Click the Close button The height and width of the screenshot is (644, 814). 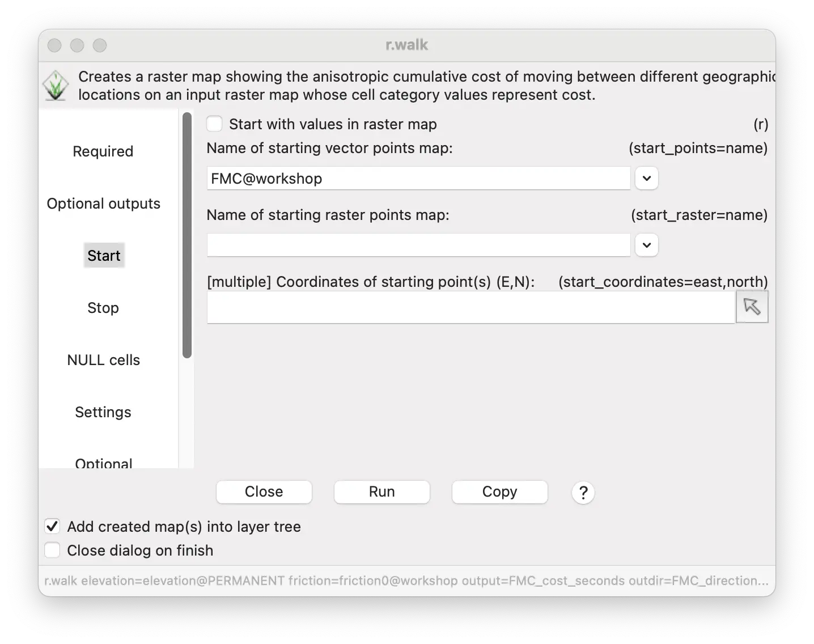tap(264, 492)
